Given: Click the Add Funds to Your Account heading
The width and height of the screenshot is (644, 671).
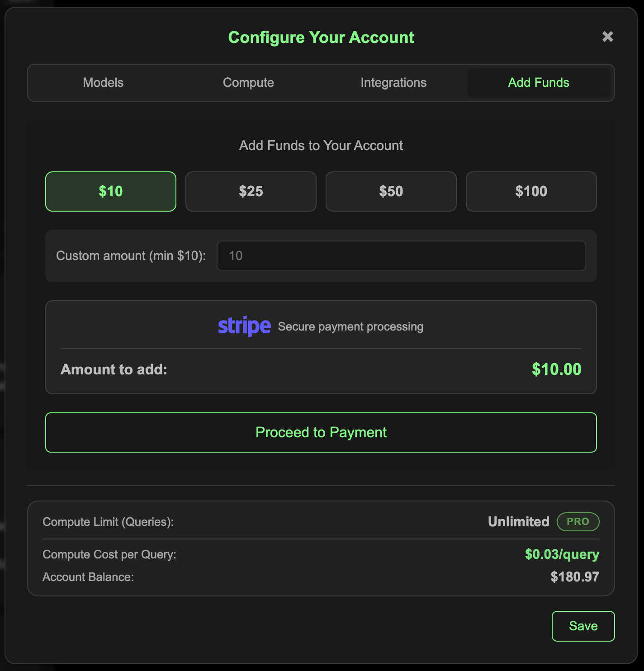Looking at the screenshot, I should [321, 145].
